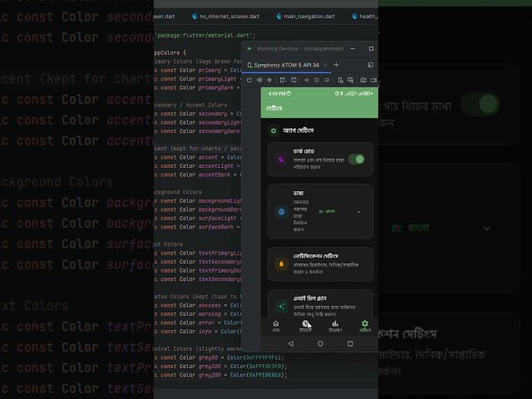Viewport: 532px width, 399px height.
Task: Click the 'info' color constant in editor
Action: pos(205,332)
